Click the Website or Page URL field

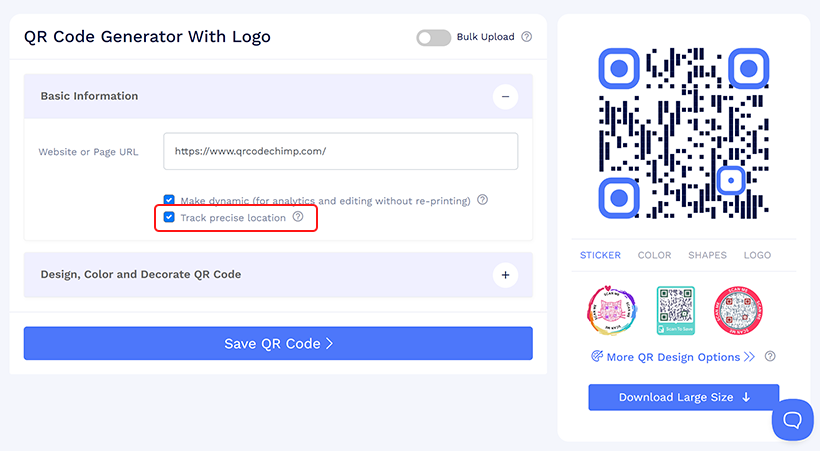pos(340,151)
